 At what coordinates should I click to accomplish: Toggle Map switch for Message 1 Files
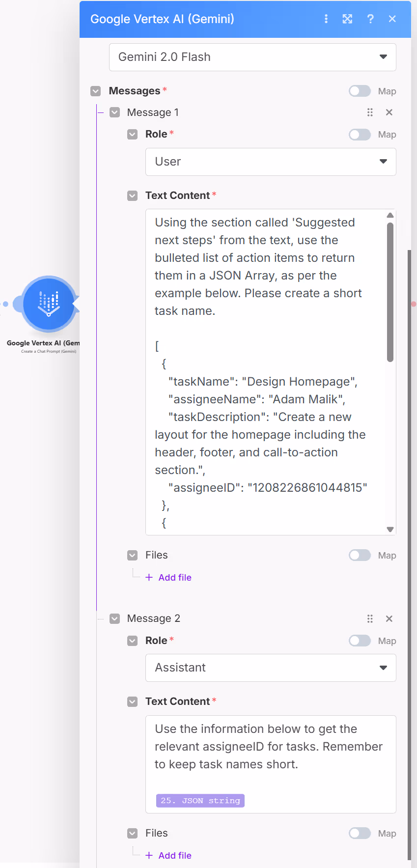coord(360,555)
